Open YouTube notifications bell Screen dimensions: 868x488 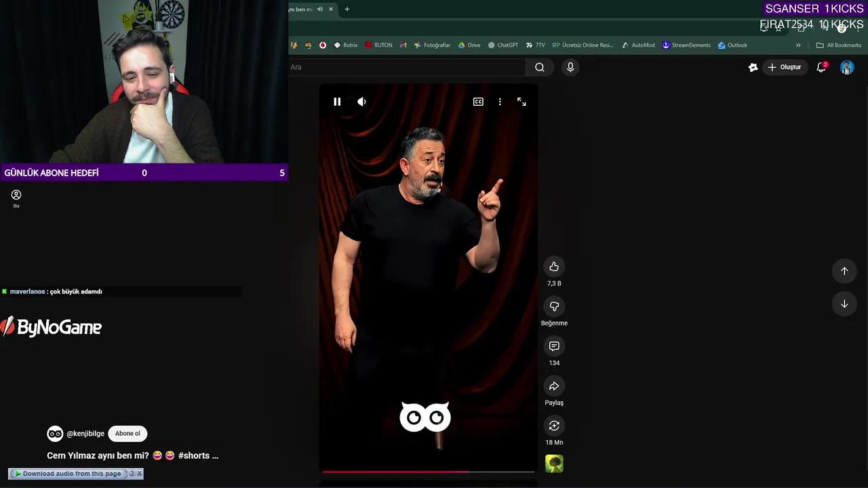tap(821, 67)
